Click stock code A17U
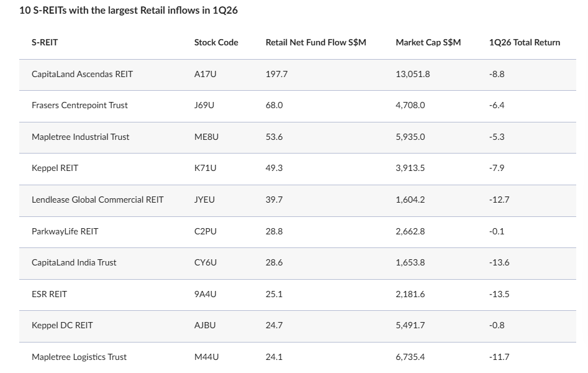588x373 pixels. 205,74
